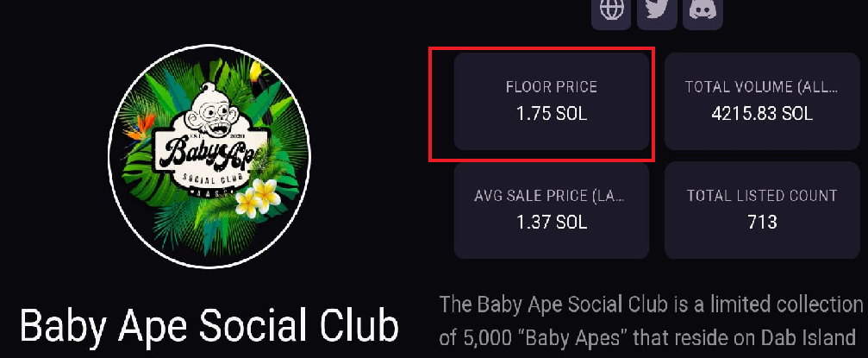The width and height of the screenshot is (868, 358).
Task: Click the truncated TOTAL VOLUME label
Action: click(x=762, y=87)
